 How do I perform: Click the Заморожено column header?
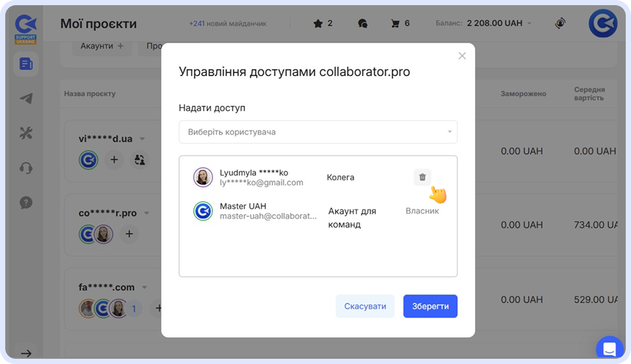tap(523, 93)
